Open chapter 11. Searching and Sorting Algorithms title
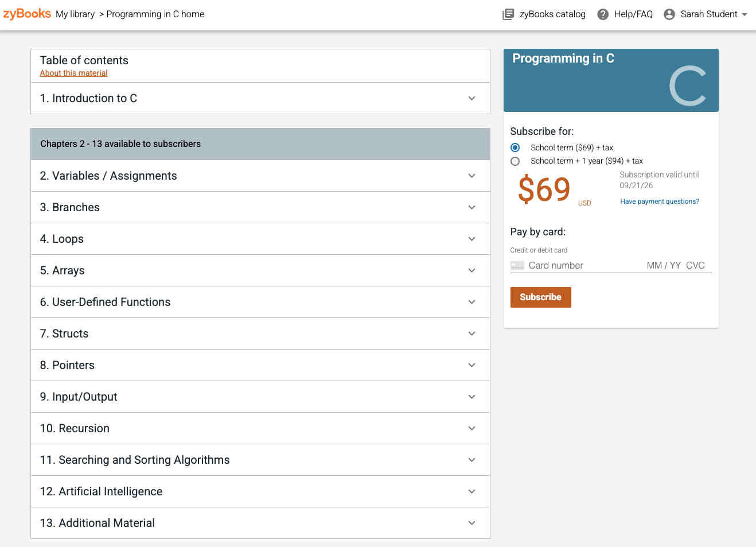The width and height of the screenshot is (756, 547). pyautogui.click(x=135, y=460)
